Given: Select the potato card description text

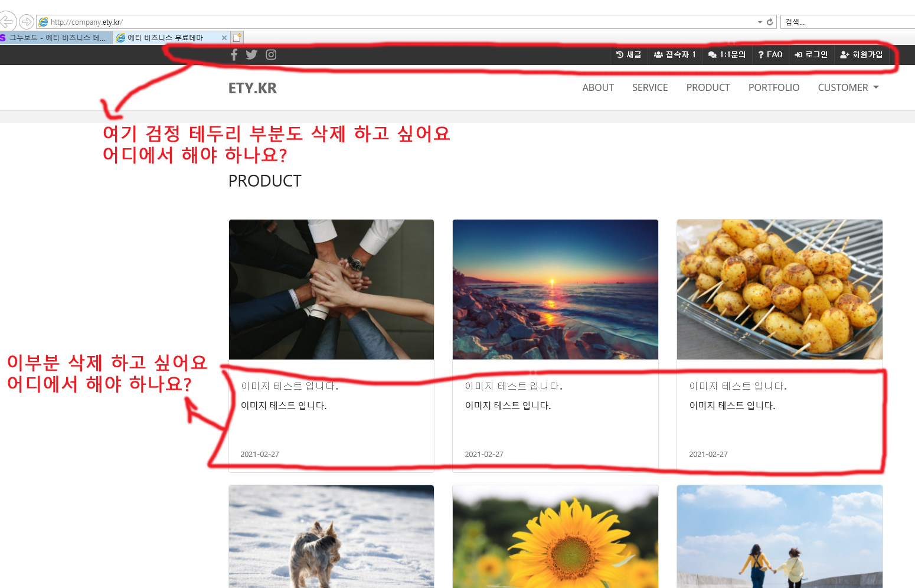Looking at the screenshot, I should tap(733, 406).
